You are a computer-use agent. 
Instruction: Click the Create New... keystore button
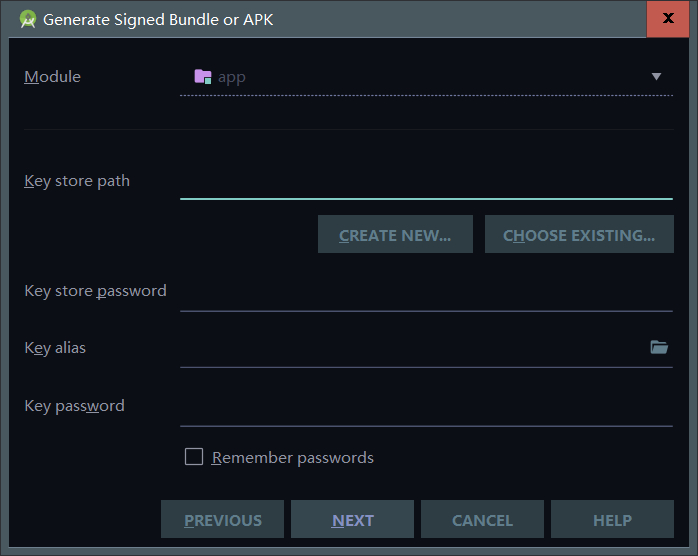[395, 235]
